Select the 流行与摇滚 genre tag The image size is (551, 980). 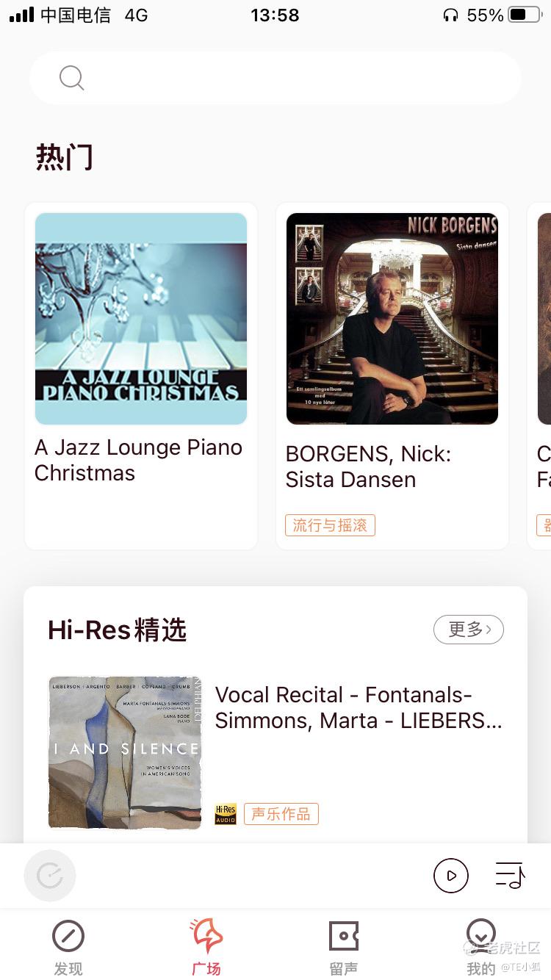(x=330, y=525)
